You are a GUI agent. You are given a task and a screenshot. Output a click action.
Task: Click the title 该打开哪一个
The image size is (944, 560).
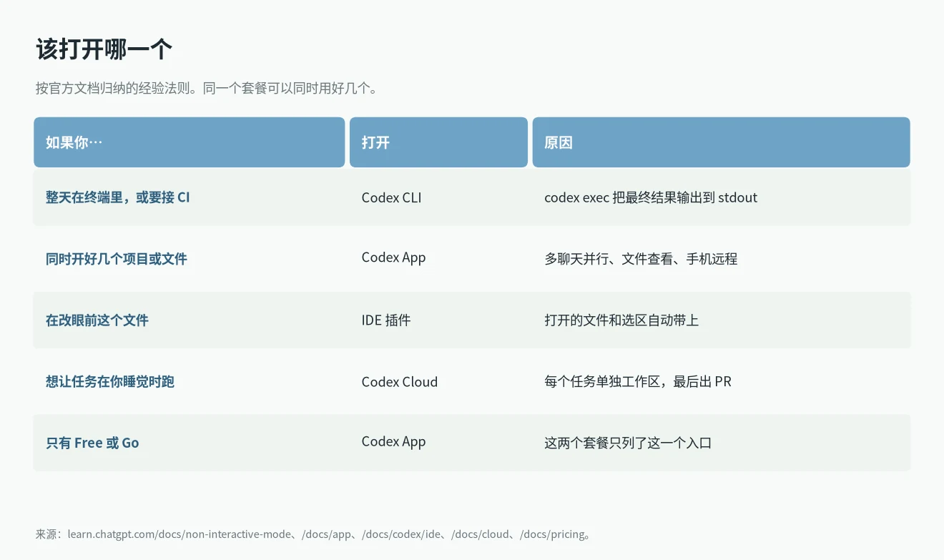coord(104,49)
